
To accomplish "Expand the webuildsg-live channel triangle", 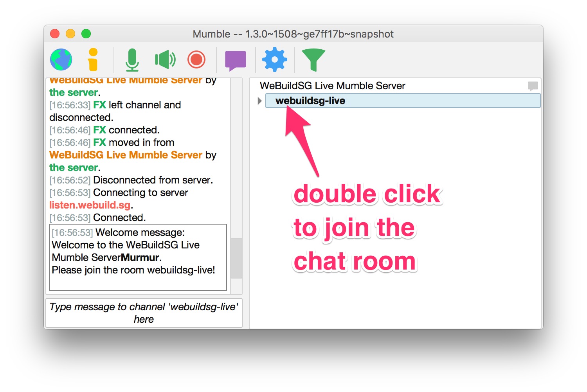I will click(x=259, y=101).
